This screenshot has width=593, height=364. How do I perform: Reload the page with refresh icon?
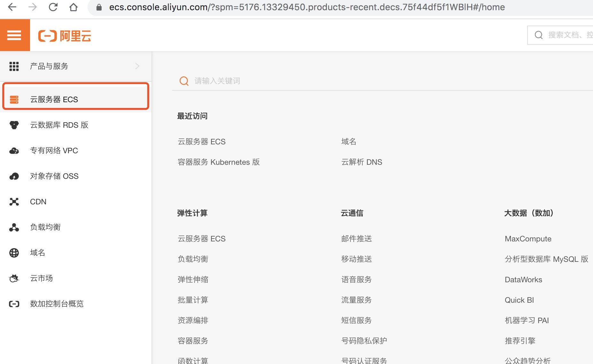pyautogui.click(x=53, y=7)
